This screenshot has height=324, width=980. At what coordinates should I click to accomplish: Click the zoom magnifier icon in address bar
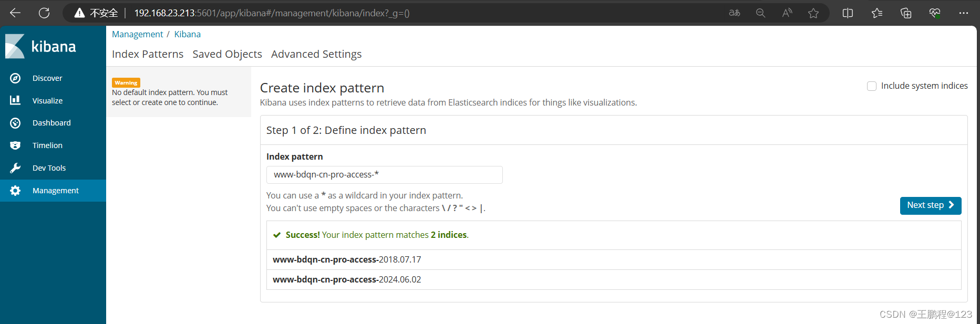coord(760,13)
